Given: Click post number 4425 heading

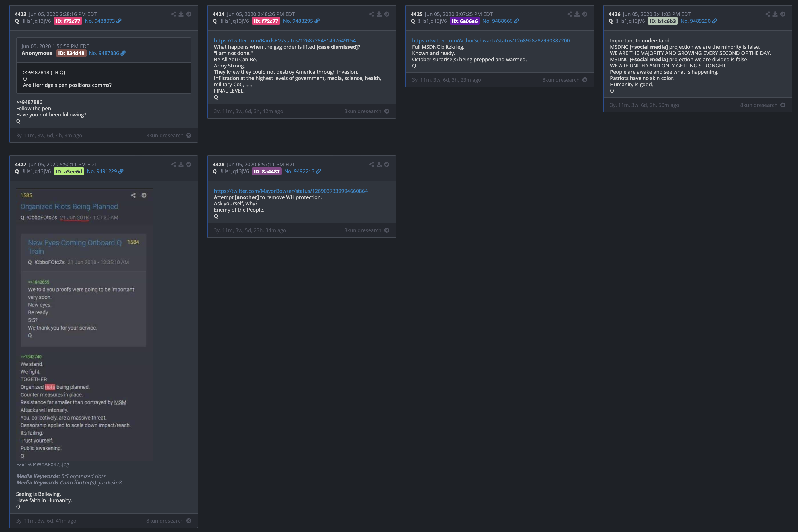Looking at the screenshot, I should 416,14.
